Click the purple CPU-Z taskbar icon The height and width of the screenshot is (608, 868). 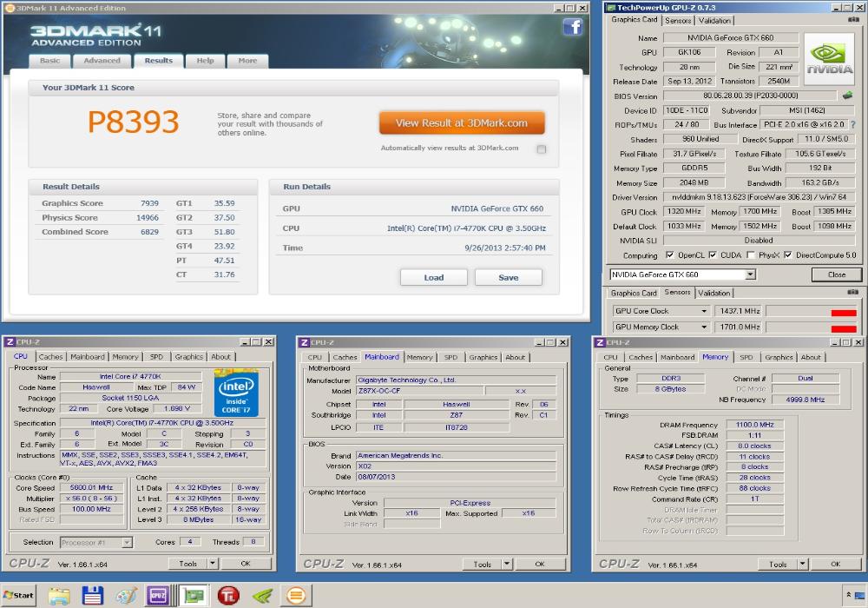[158, 596]
